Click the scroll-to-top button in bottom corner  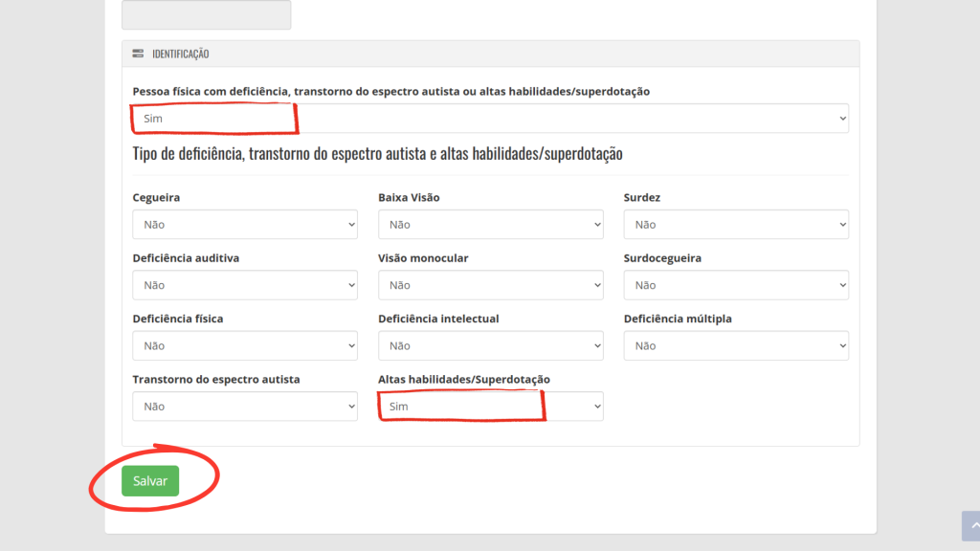(970, 527)
